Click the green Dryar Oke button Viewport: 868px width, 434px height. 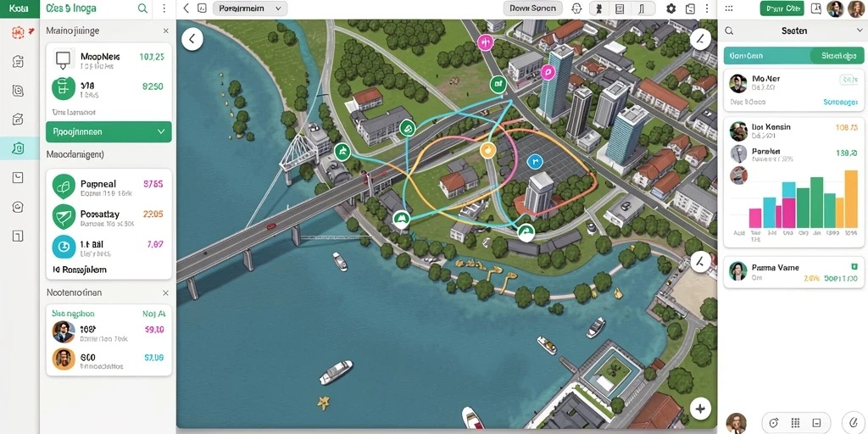click(x=782, y=8)
